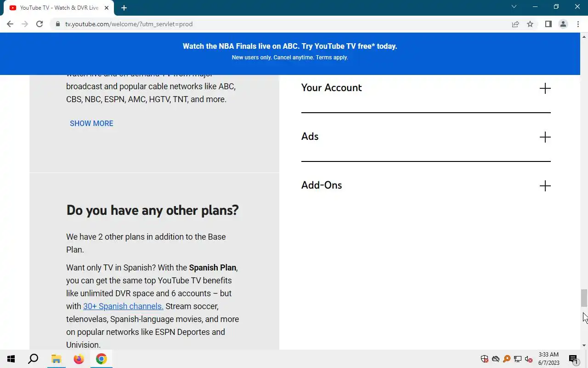The width and height of the screenshot is (588, 368).
Task: Open the Chrome profile menu
Action: click(x=563, y=24)
